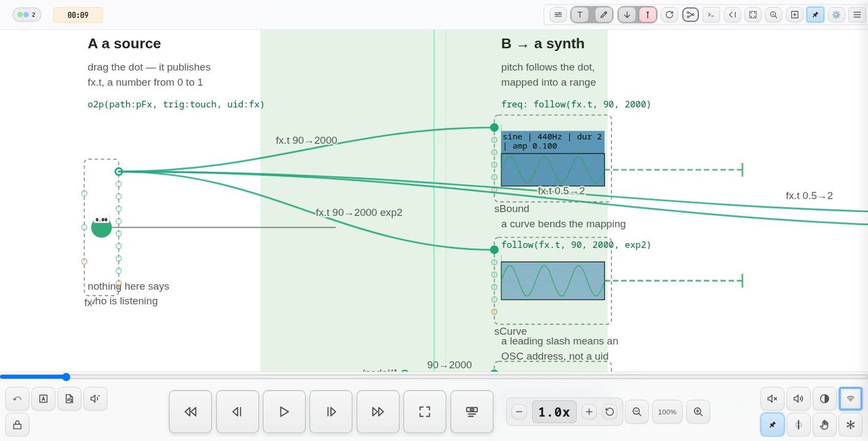Zoom out with the magnifier minus button
The width and height of the screenshot is (868, 441).
click(637, 412)
